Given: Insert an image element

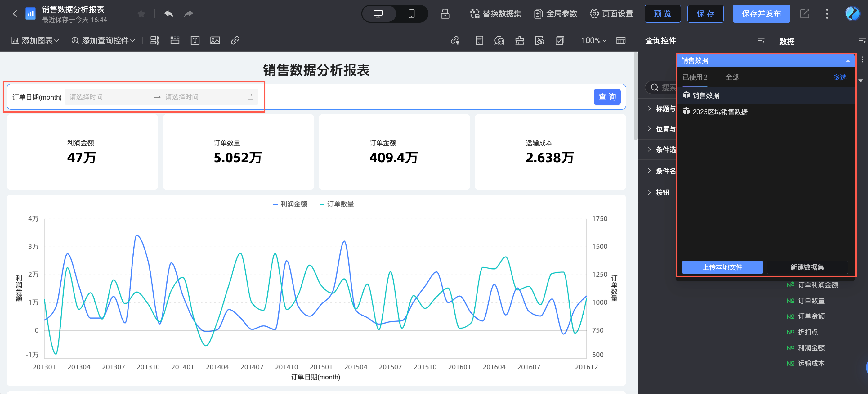Looking at the screenshot, I should pyautogui.click(x=215, y=40).
